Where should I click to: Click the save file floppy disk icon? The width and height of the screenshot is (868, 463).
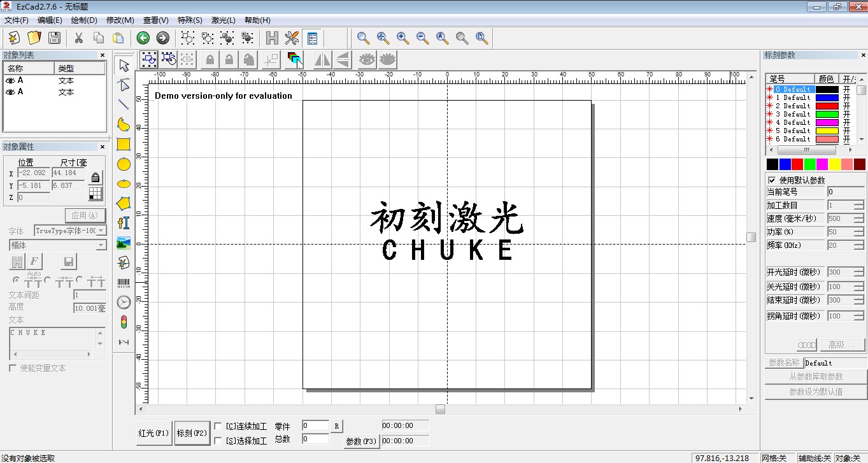55,38
